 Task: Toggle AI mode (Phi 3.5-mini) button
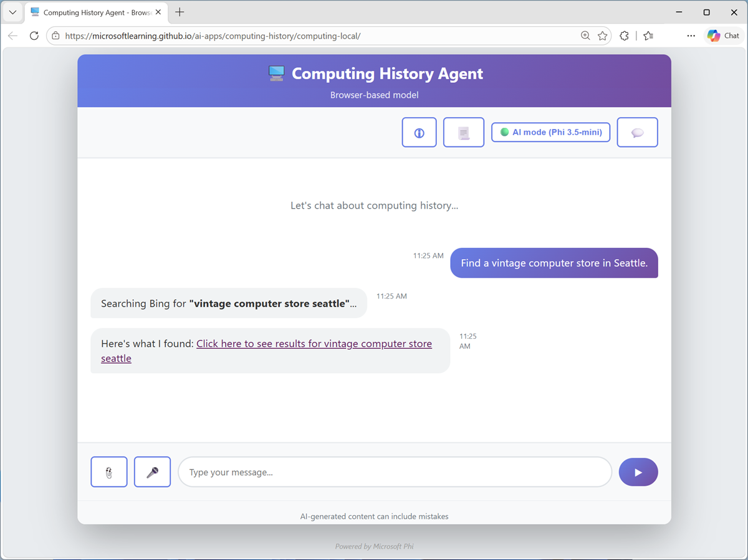550,132
